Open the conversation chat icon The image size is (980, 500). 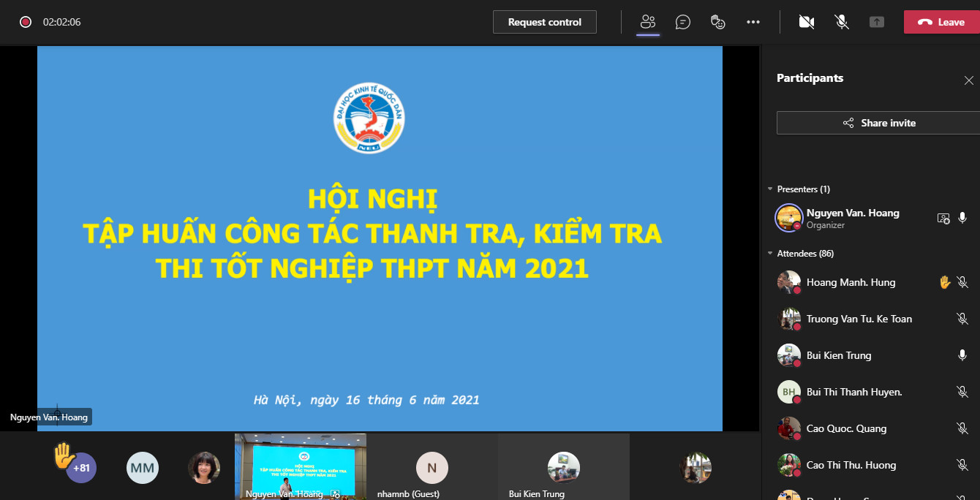(683, 22)
